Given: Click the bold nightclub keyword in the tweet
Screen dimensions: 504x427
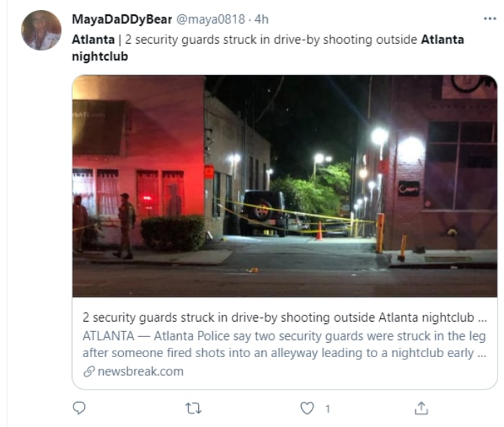Looking at the screenshot, I should [x=100, y=56].
